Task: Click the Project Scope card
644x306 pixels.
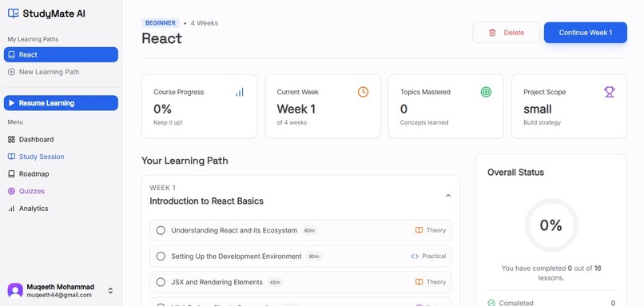Action: click(x=569, y=106)
